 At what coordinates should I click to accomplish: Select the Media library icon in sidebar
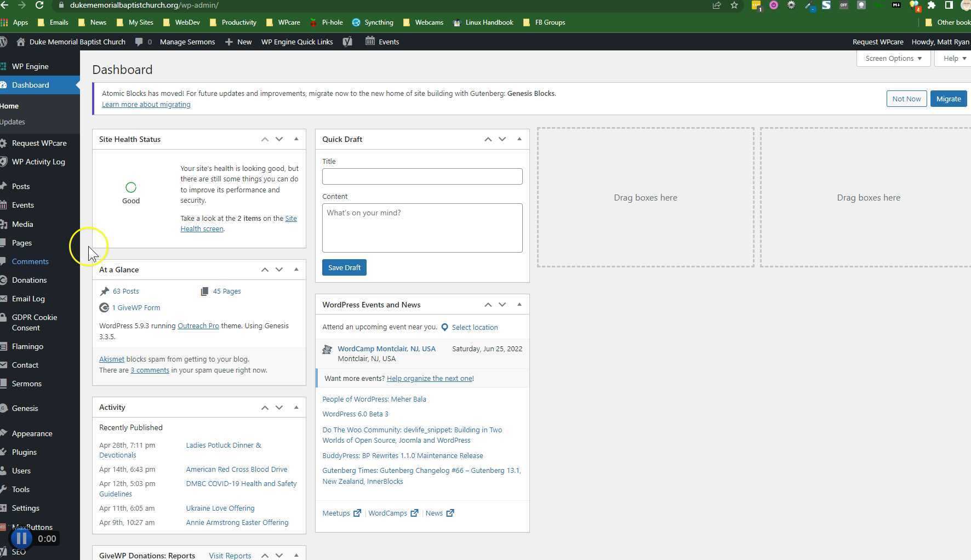coord(4,224)
